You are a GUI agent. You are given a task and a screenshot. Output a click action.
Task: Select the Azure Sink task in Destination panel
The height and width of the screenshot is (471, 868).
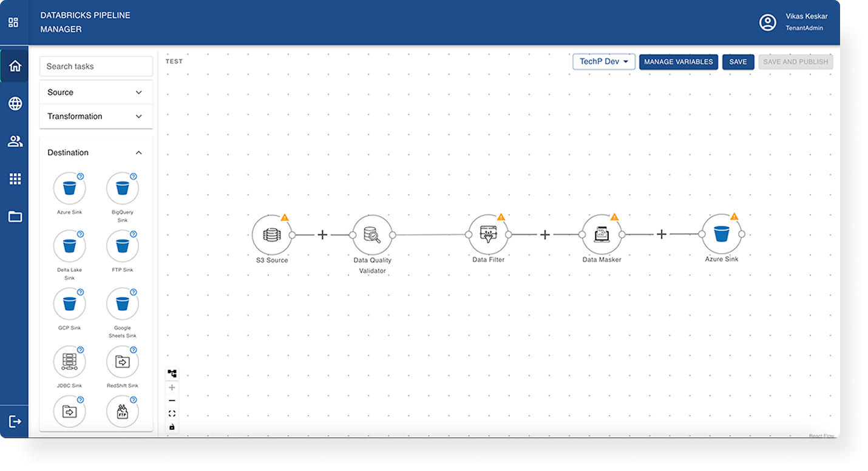[x=70, y=189]
